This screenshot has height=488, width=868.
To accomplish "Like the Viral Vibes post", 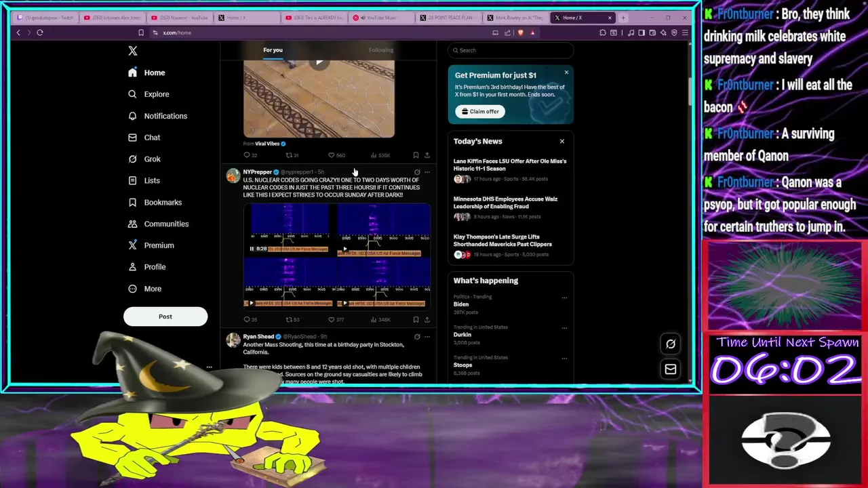I will point(336,155).
